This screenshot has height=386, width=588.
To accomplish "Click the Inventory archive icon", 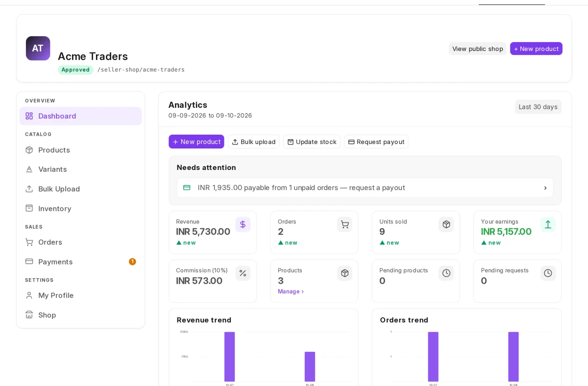I will point(29,208).
